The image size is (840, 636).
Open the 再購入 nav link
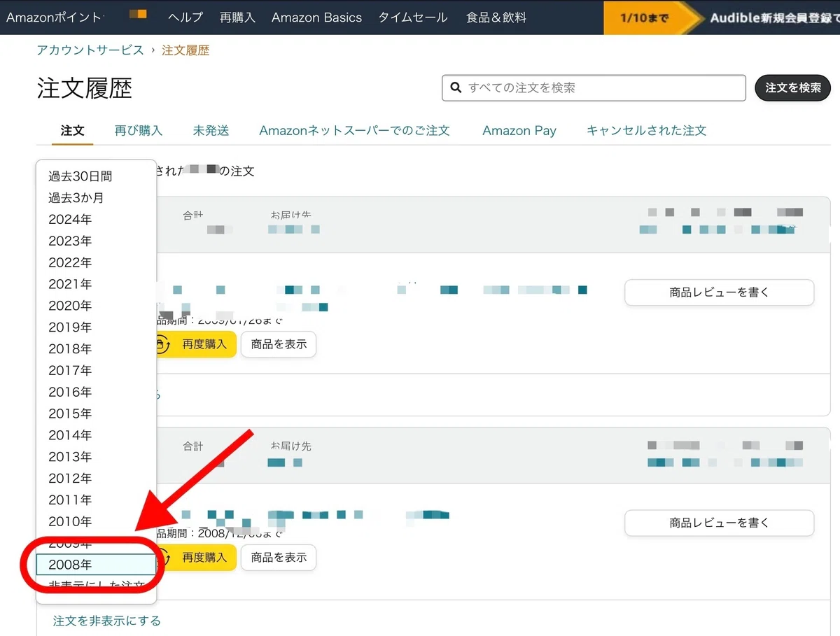(x=237, y=17)
